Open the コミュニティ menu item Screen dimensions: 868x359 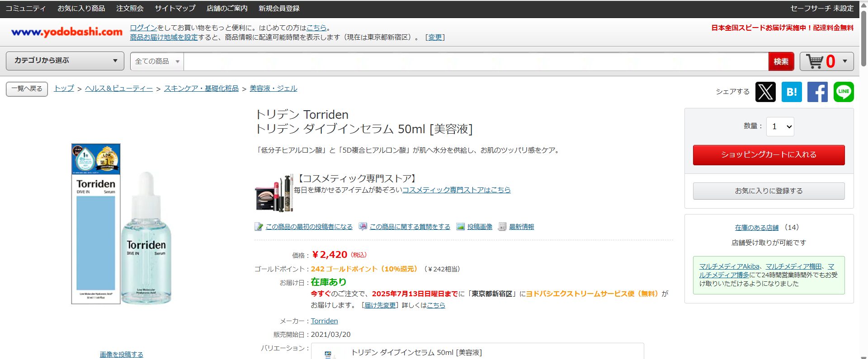(26, 9)
